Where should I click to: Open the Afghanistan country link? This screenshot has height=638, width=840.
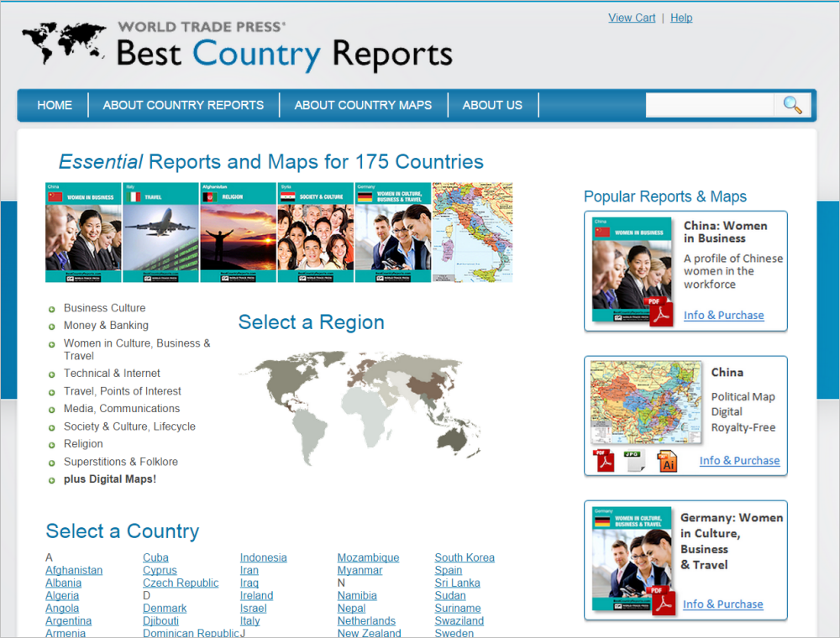click(x=74, y=571)
